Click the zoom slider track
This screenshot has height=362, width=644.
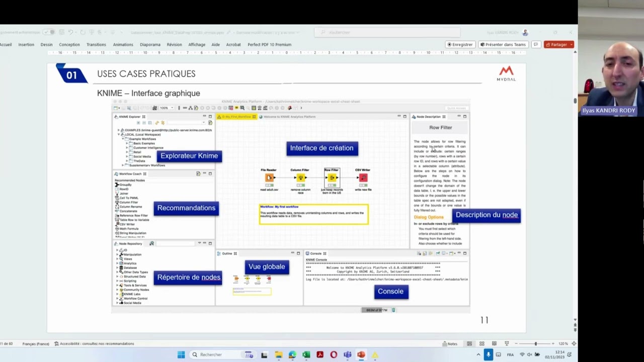click(534, 344)
